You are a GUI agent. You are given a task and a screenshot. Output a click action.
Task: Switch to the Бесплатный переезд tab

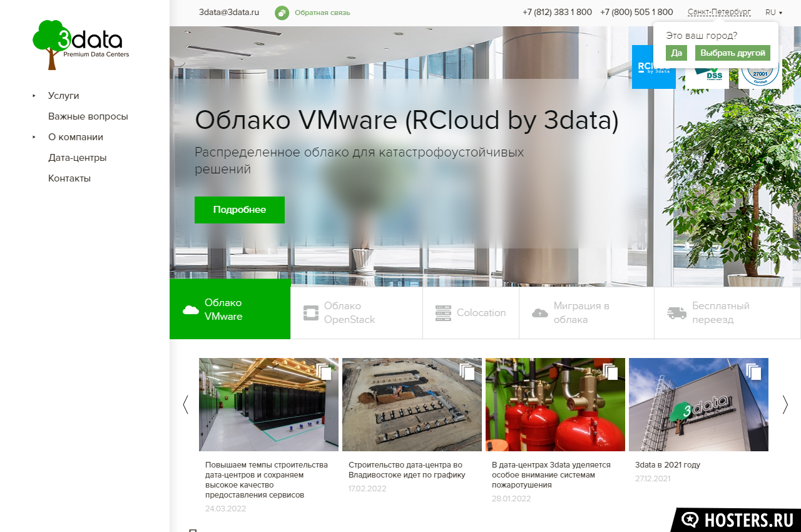pos(728,313)
